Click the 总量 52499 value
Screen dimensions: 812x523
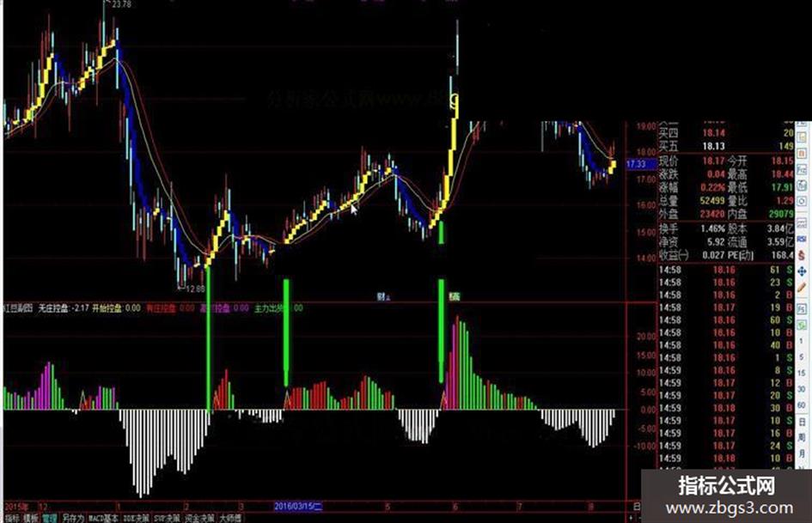point(712,200)
